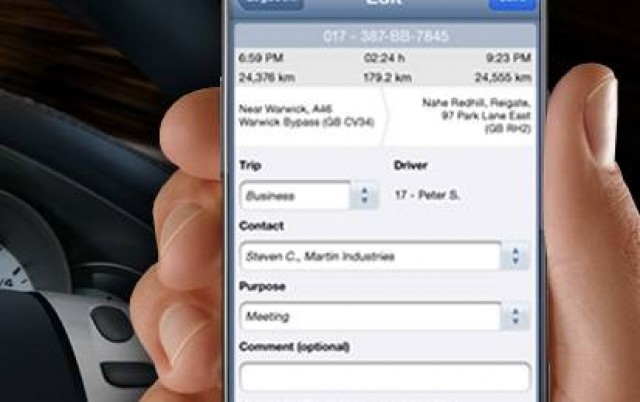Tap the 24,376 km start odometer reading

(x=264, y=75)
